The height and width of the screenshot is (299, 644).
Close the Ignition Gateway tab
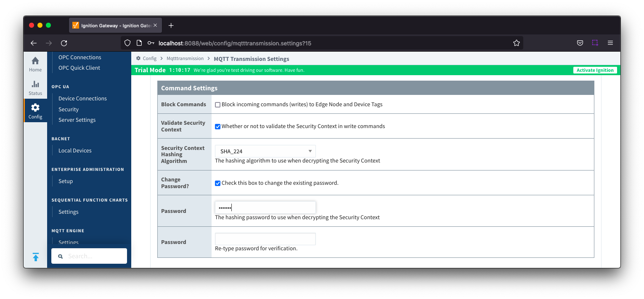[x=155, y=25]
